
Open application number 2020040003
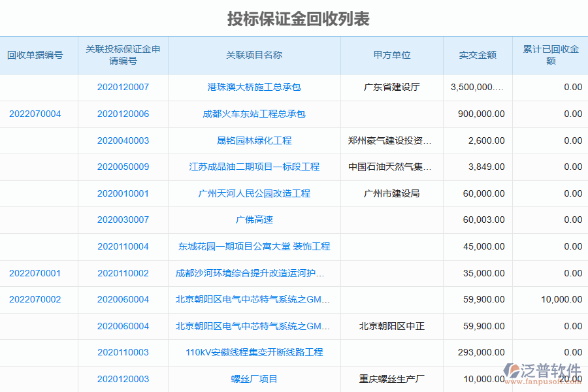point(123,140)
